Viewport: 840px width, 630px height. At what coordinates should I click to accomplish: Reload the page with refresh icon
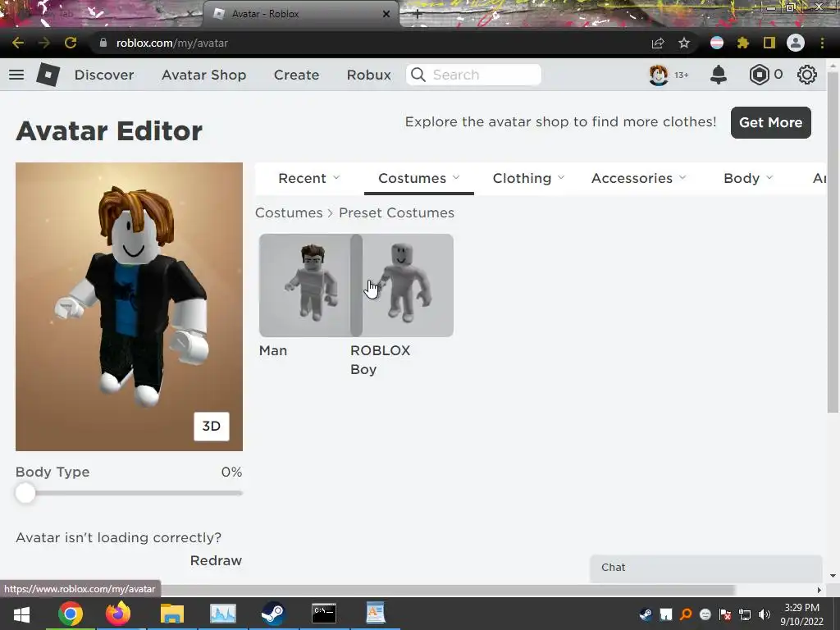pos(71,43)
